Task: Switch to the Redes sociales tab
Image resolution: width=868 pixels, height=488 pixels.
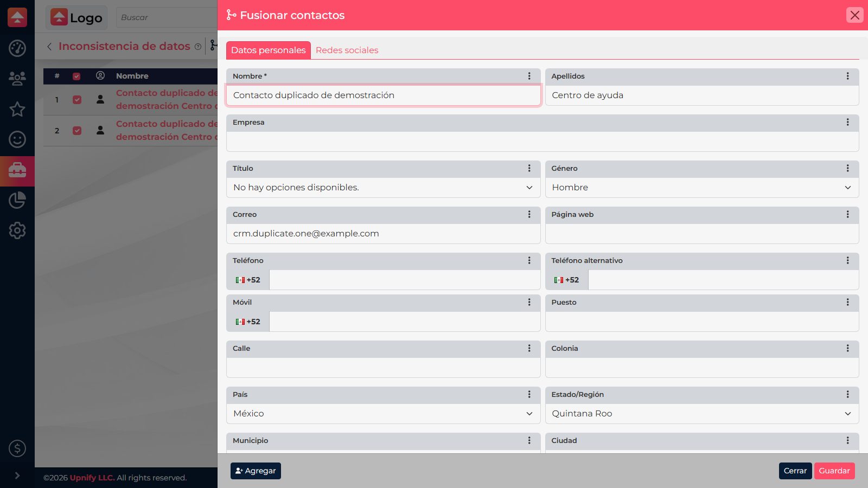Action: [x=347, y=50]
